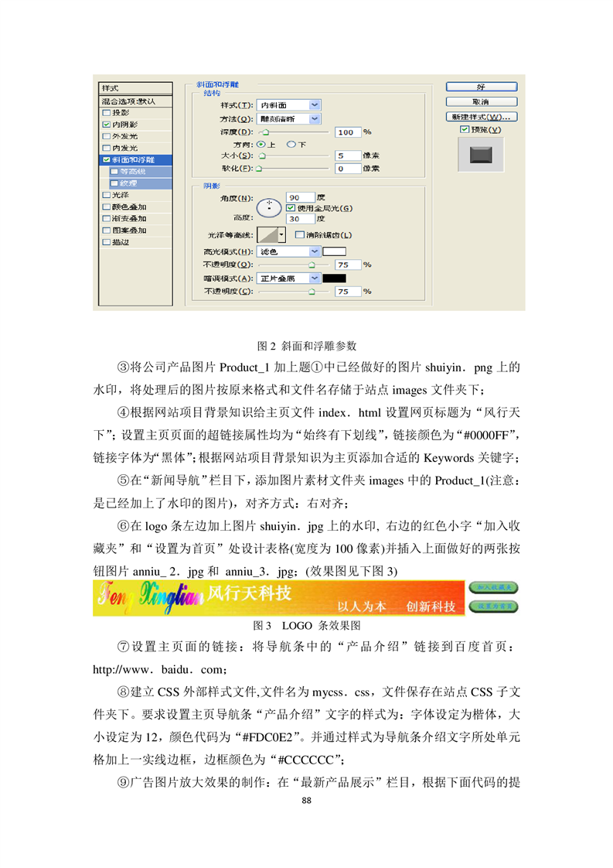Viewport: 613px width, 868px height.
Task: Enable the 内发光 inner glow checkbox
Action: tap(106, 148)
